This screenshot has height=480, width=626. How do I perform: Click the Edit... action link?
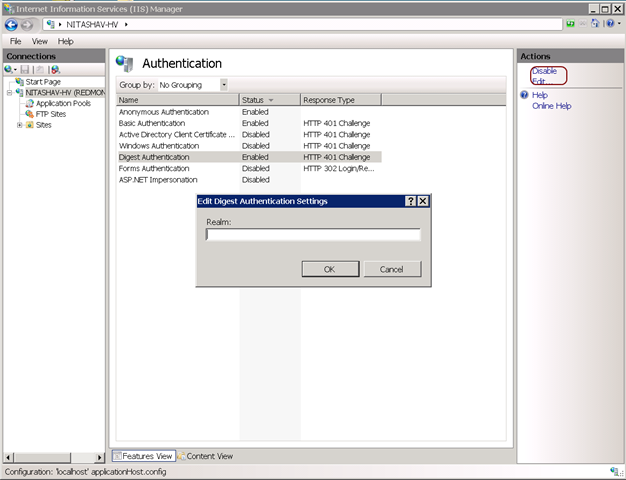pos(542,81)
